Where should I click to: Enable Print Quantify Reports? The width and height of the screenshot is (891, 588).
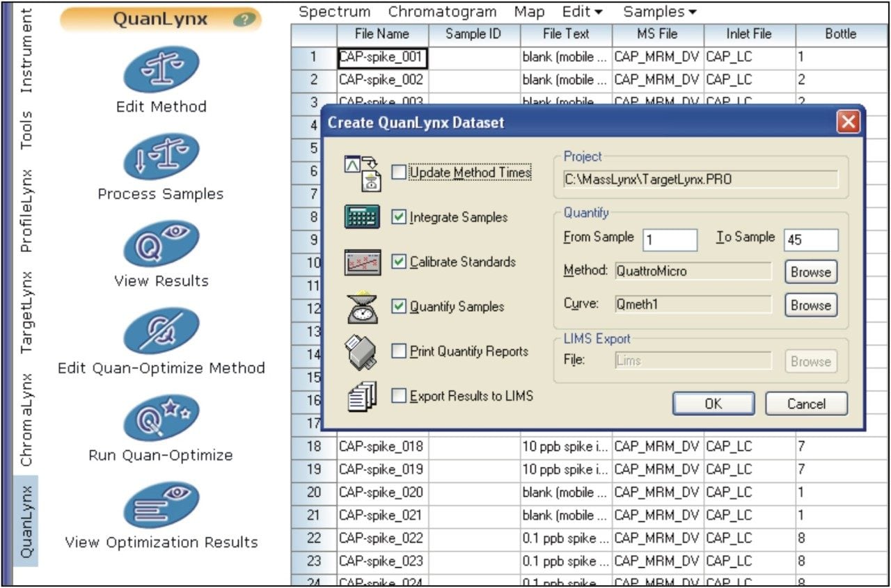pos(399,351)
